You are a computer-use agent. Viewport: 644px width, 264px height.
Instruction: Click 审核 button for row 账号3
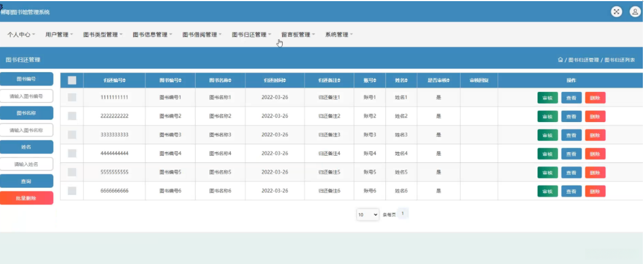[x=548, y=135]
